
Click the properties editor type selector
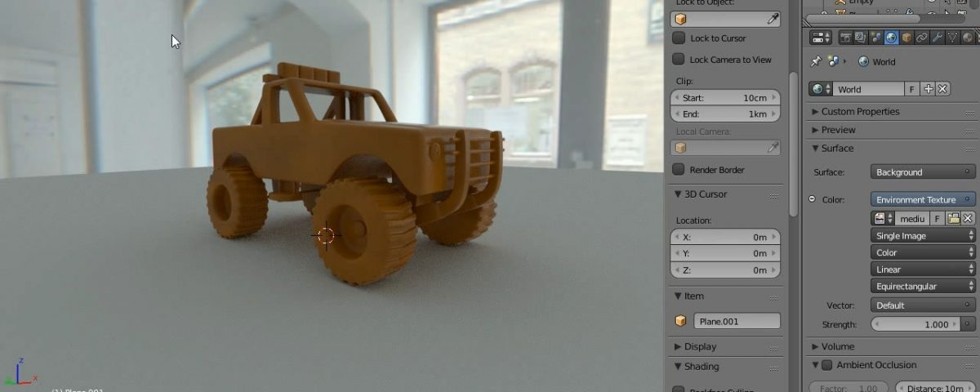tap(820, 38)
